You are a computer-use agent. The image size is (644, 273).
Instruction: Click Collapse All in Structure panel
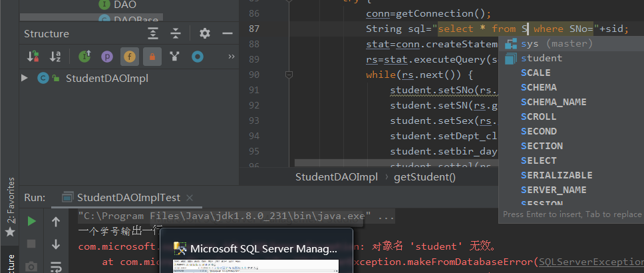click(x=176, y=33)
